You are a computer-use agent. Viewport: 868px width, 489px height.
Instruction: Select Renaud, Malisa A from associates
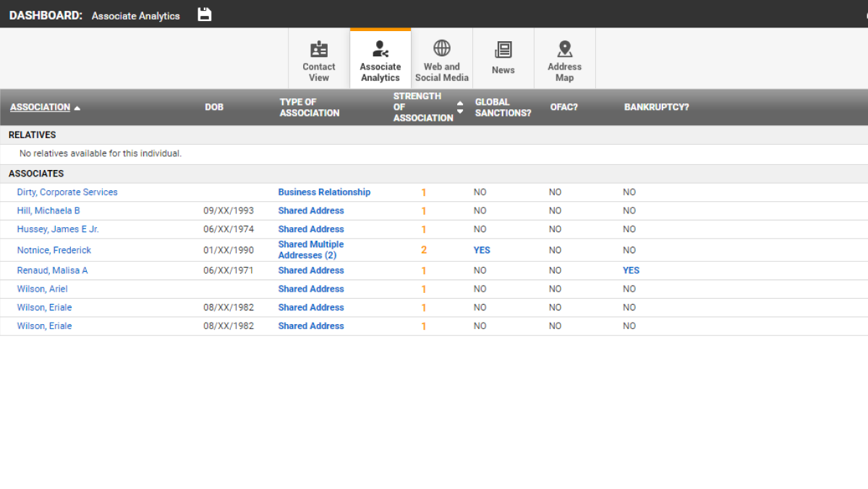coord(52,271)
